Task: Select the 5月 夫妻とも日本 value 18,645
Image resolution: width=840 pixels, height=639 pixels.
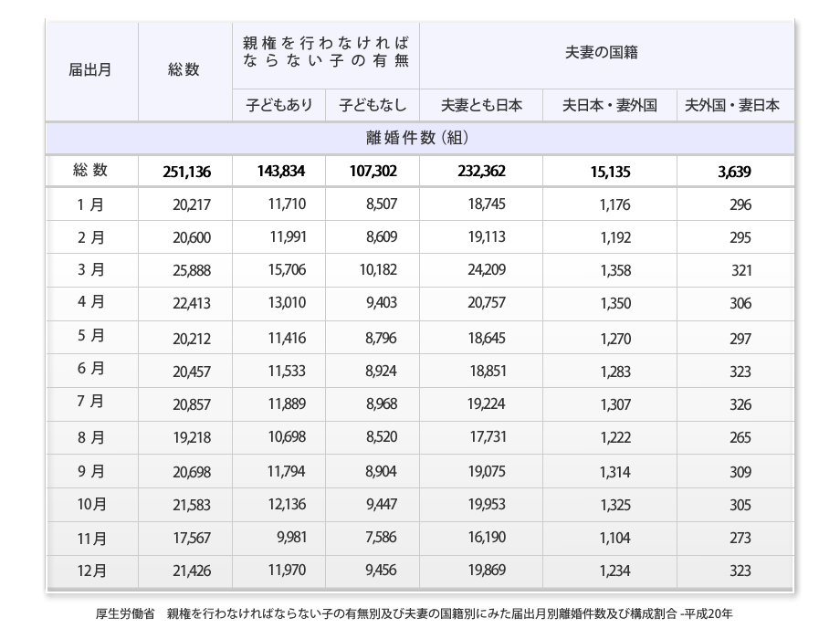Action: pyautogui.click(x=486, y=338)
